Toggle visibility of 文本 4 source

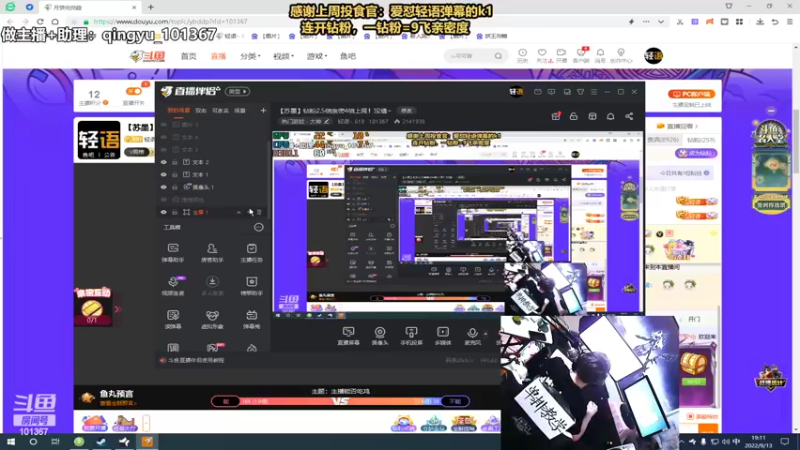(x=164, y=137)
